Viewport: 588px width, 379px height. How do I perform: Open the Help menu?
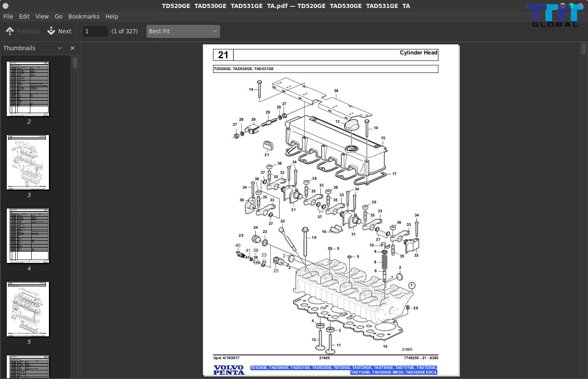(x=112, y=16)
